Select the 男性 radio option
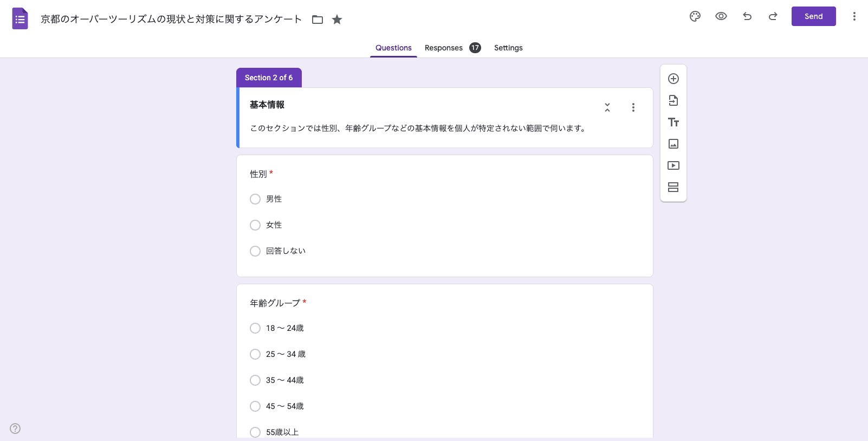 (x=255, y=199)
